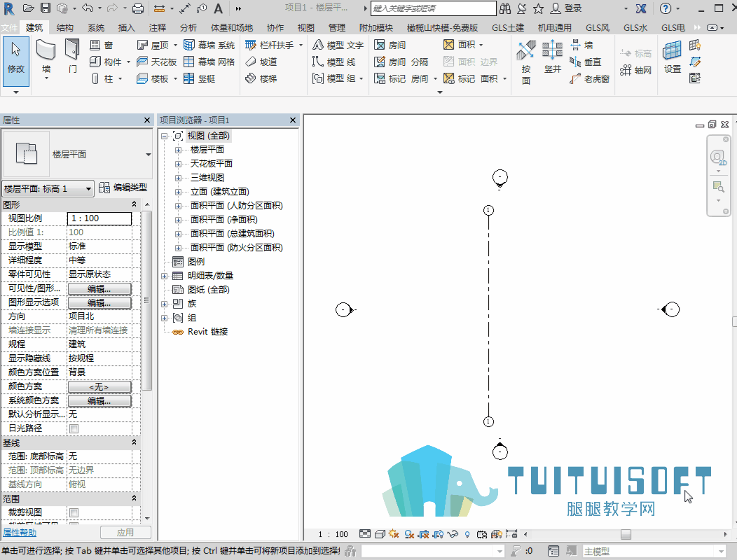
Task: Collapse the 基线 properties section
Action: tap(134, 442)
